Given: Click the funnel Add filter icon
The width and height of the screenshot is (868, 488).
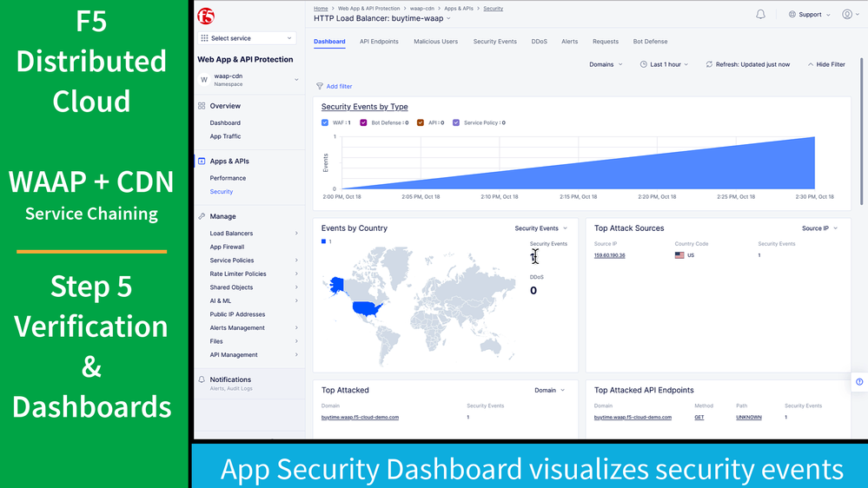Looking at the screenshot, I should [320, 86].
